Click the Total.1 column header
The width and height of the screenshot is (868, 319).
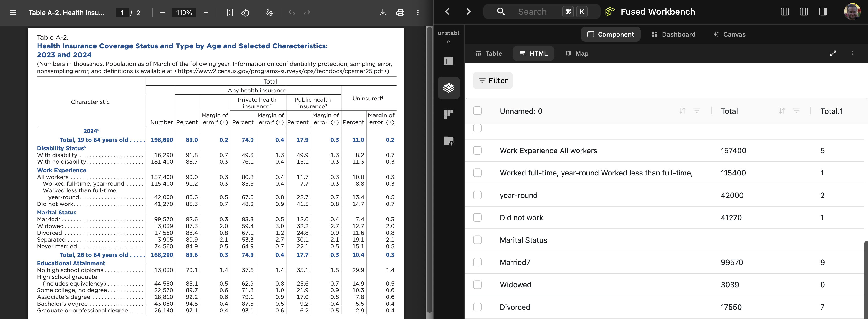tap(832, 111)
